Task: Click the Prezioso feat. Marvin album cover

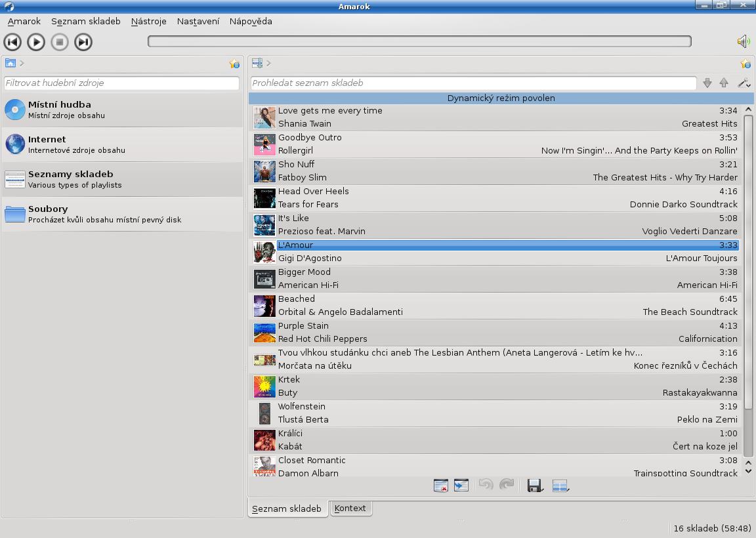Action: pos(264,225)
